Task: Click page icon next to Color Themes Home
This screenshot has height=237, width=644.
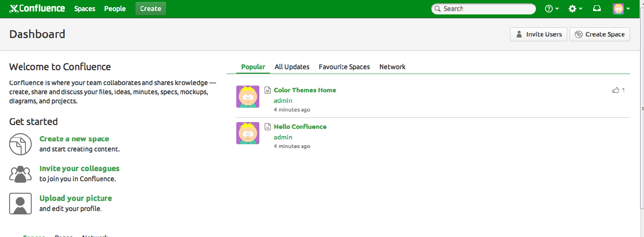Action: pos(268,90)
